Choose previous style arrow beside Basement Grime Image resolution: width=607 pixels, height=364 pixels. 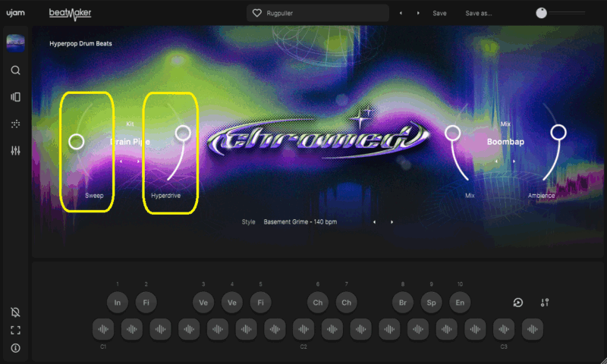374,222
